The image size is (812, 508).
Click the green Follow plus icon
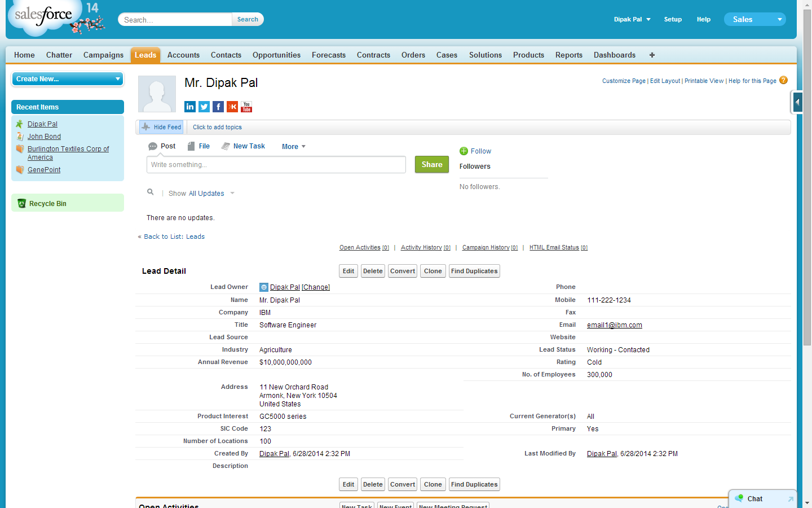[464, 151]
